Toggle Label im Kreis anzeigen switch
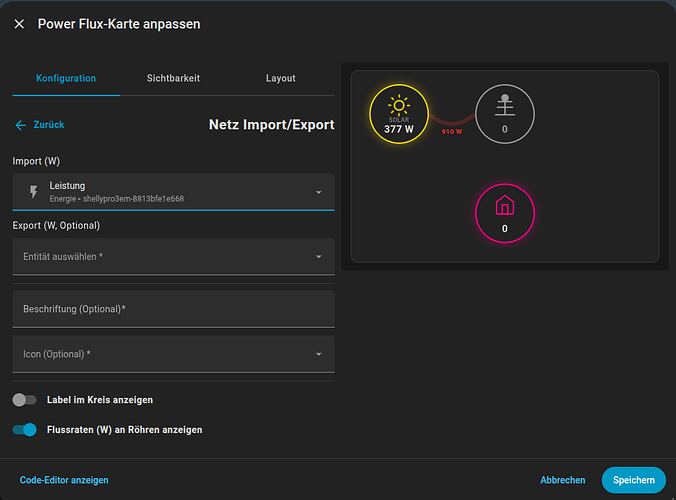The image size is (676, 500). coord(25,400)
